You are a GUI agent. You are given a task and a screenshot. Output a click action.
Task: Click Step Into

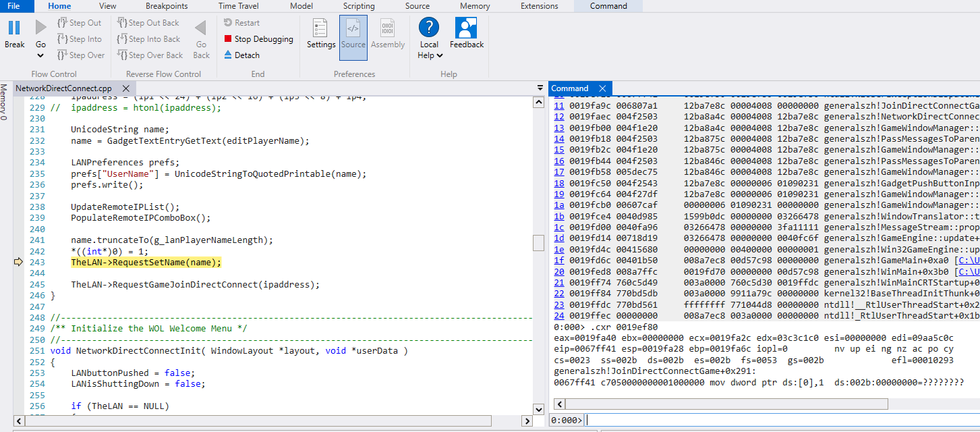pos(80,39)
